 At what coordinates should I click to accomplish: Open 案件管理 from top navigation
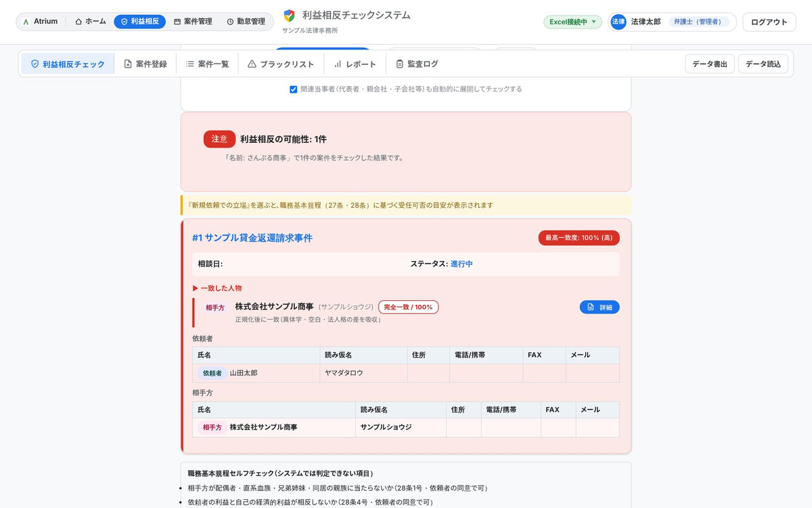point(193,22)
